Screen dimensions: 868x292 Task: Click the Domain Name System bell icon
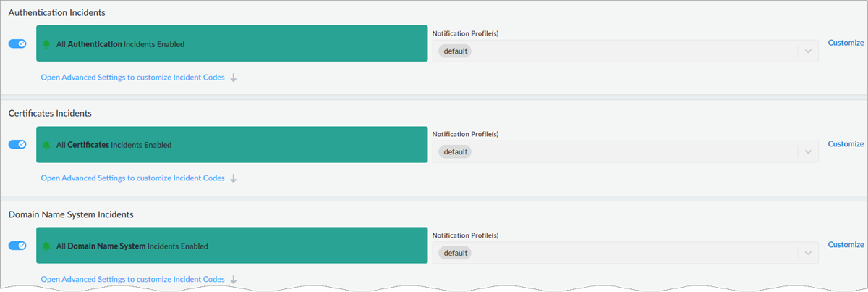[47, 246]
